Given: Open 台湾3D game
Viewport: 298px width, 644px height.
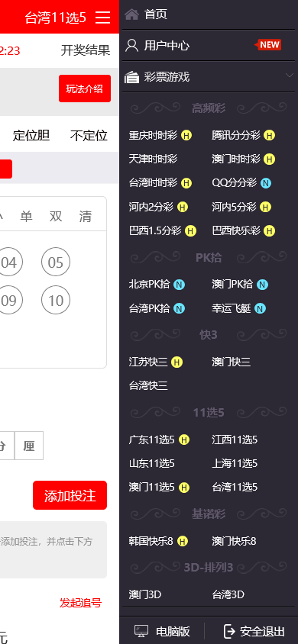Looking at the screenshot, I should 228,594.
